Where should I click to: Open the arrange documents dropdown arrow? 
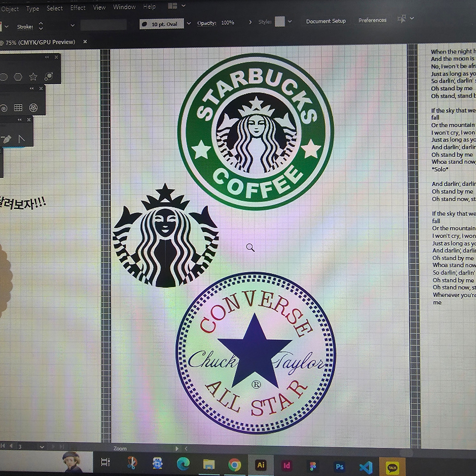(183, 6)
